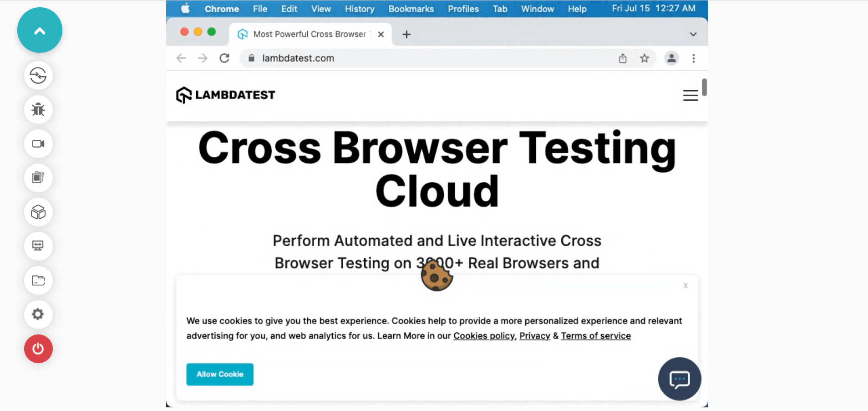Open the screenshot gallery icon
The height and width of the screenshot is (411, 868).
tap(38, 178)
